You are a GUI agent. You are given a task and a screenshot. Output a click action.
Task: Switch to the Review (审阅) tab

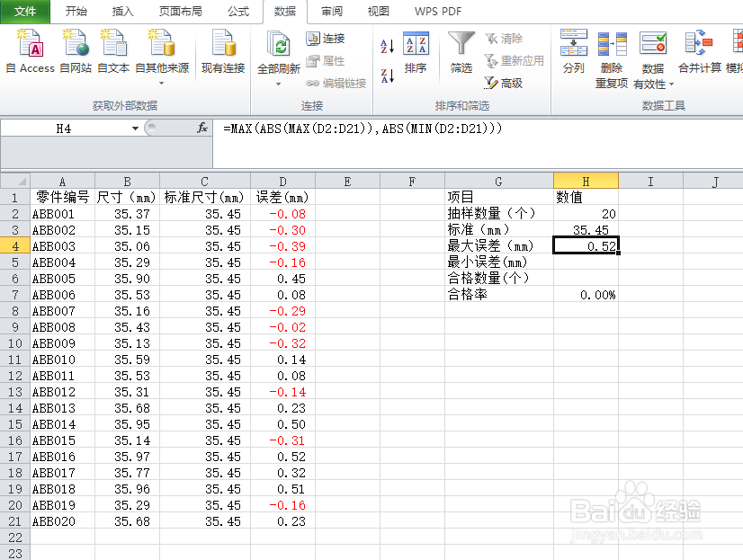[332, 12]
